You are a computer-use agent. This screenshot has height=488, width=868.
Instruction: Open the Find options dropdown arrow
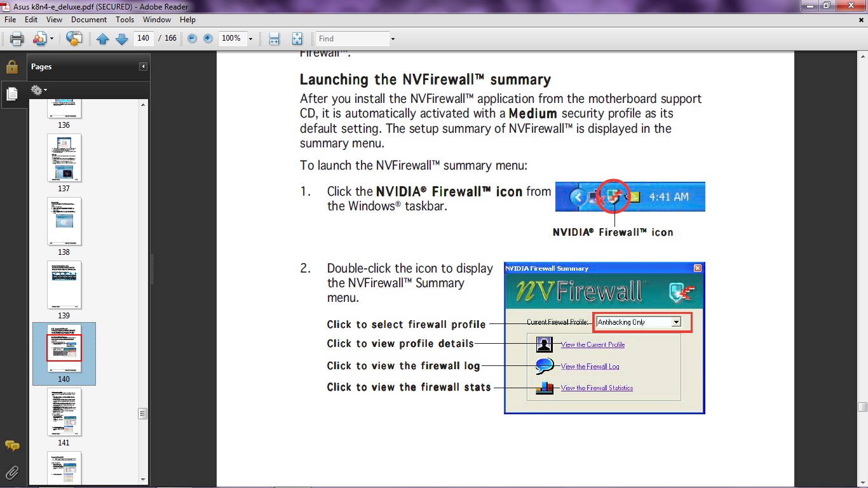coord(393,39)
